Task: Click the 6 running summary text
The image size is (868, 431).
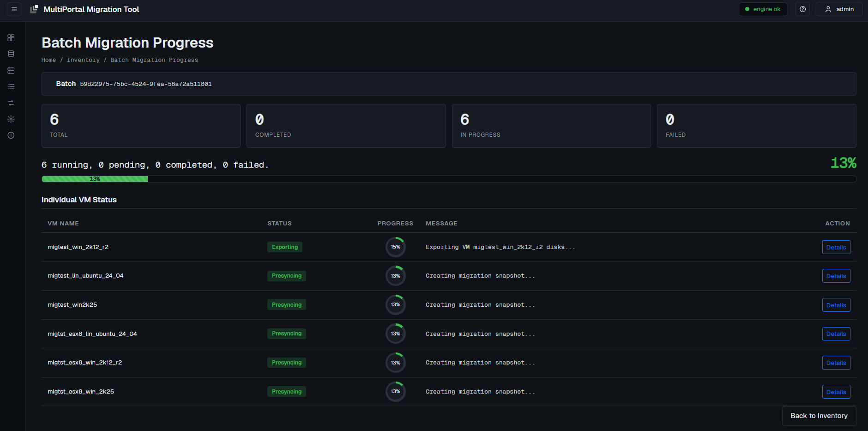Action: 155,165
